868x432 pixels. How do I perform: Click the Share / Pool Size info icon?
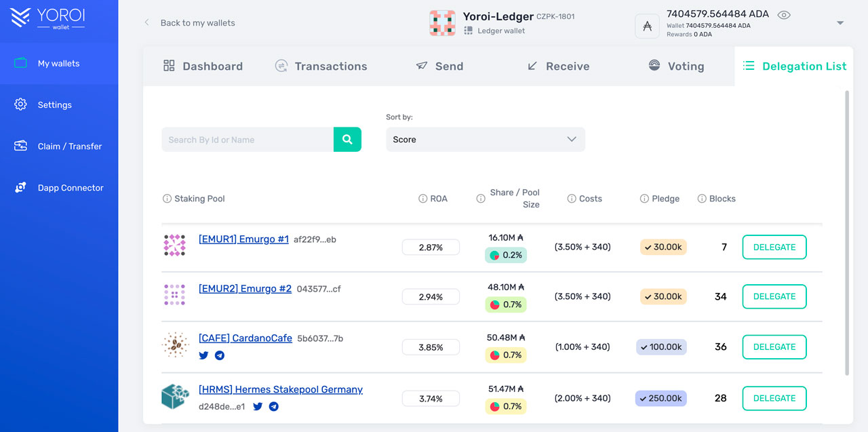(481, 199)
